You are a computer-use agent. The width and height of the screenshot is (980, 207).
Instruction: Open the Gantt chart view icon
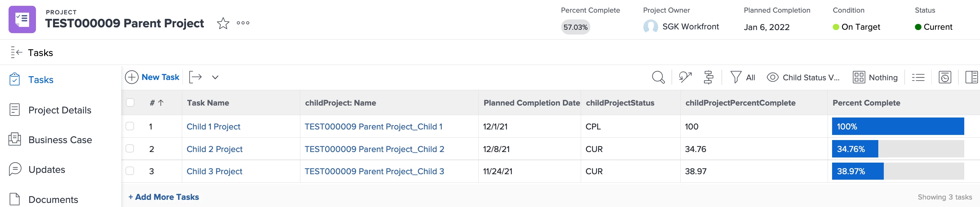click(x=708, y=78)
